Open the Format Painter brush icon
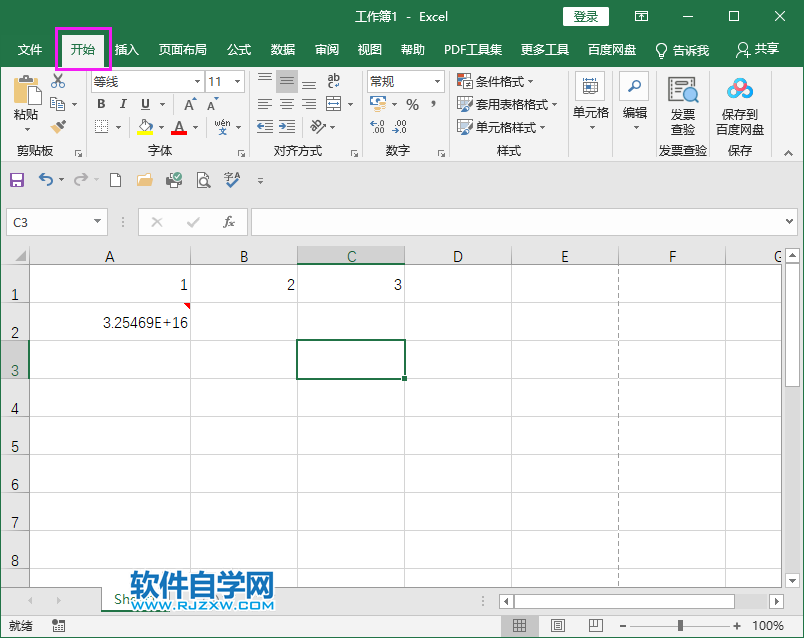 58,126
